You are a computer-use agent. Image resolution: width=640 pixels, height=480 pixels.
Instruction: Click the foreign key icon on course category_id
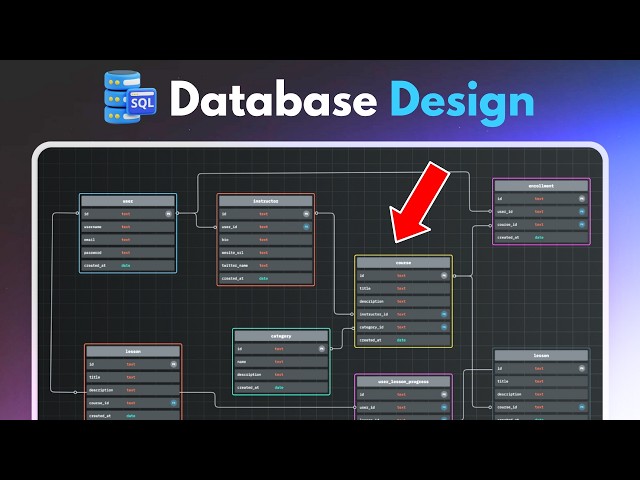coord(444,327)
